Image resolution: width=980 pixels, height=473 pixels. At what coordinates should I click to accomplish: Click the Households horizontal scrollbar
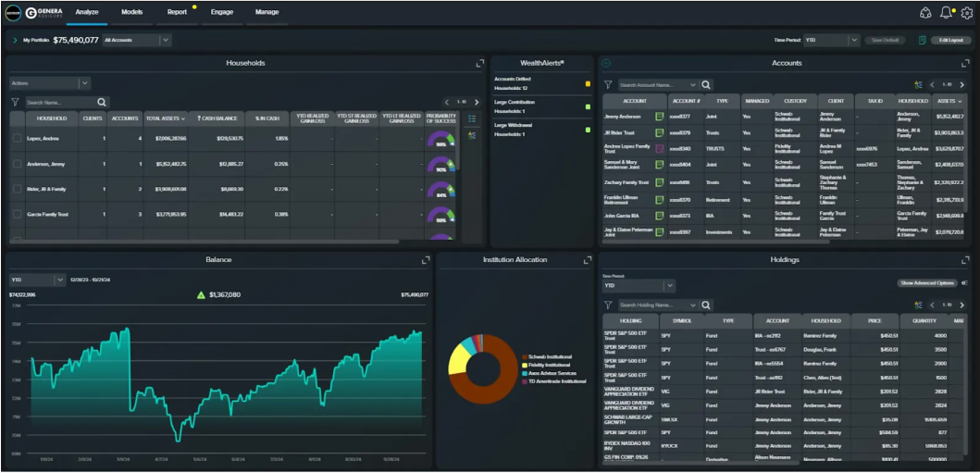203,242
